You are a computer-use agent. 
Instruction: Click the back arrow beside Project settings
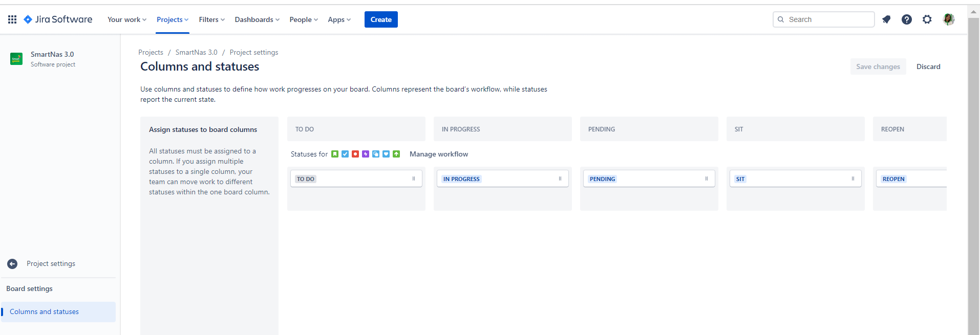pyautogui.click(x=12, y=264)
